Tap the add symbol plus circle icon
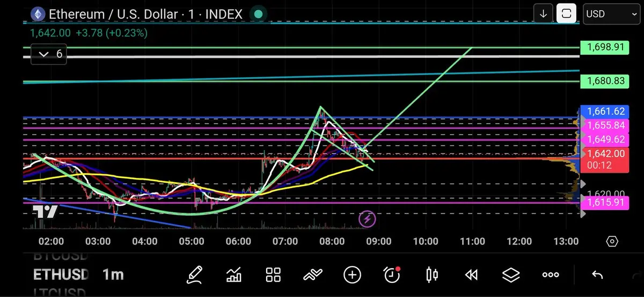 [352, 275]
